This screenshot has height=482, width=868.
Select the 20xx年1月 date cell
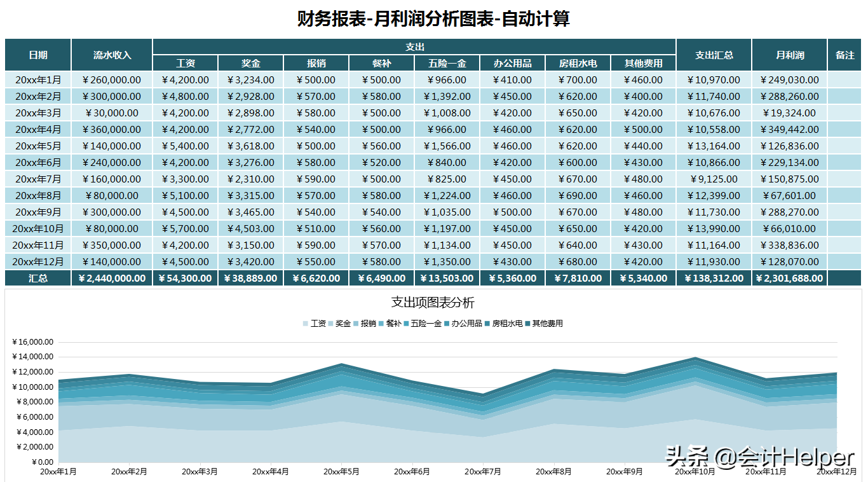coord(38,79)
